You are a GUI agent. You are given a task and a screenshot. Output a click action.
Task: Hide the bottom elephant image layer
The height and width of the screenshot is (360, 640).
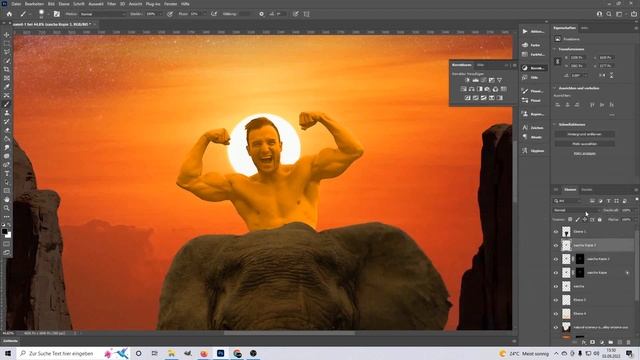click(x=556, y=327)
